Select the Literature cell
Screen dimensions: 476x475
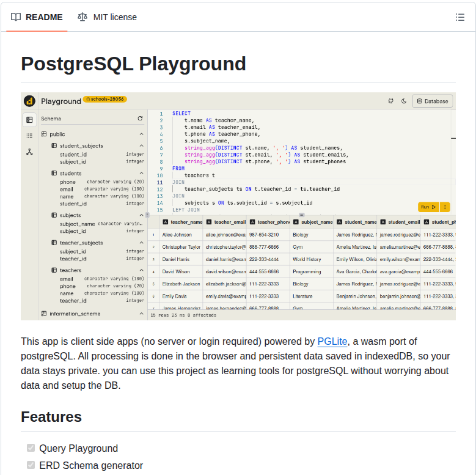312,296
